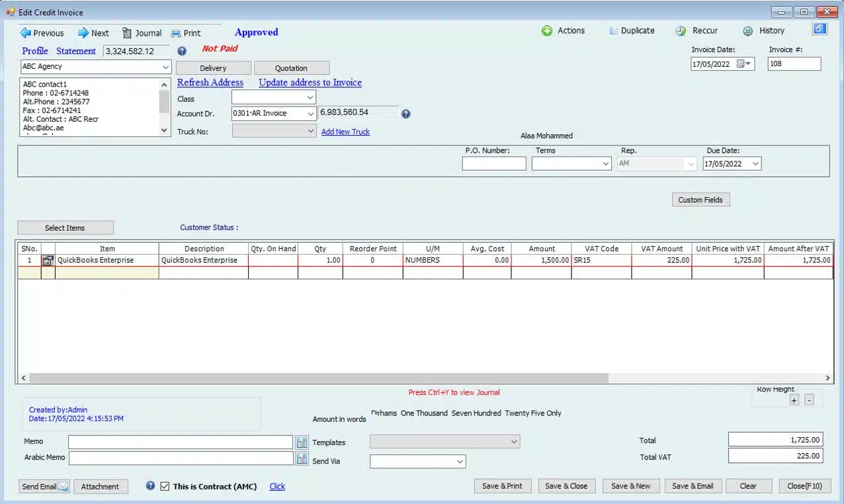Image resolution: width=844 pixels, height=504 pixels.
Task: Go to the Next invoice arrow
Action: 83,32
